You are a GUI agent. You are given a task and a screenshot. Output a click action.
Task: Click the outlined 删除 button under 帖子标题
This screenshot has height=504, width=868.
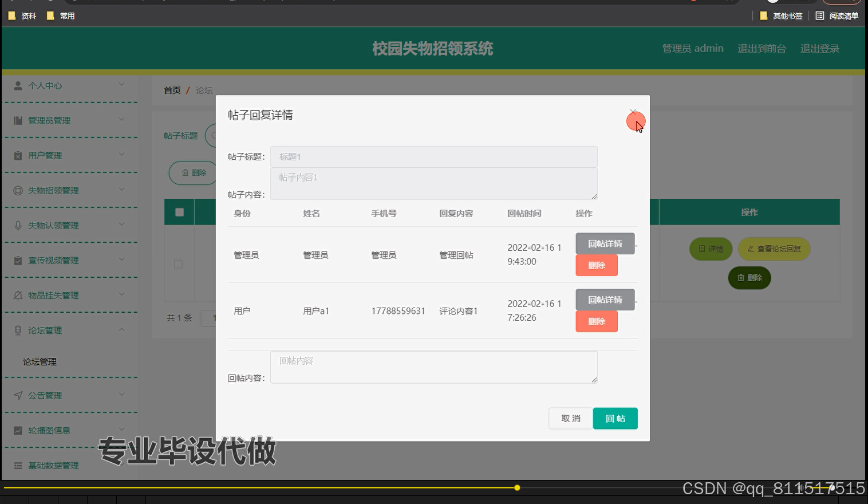coord(194,173)
